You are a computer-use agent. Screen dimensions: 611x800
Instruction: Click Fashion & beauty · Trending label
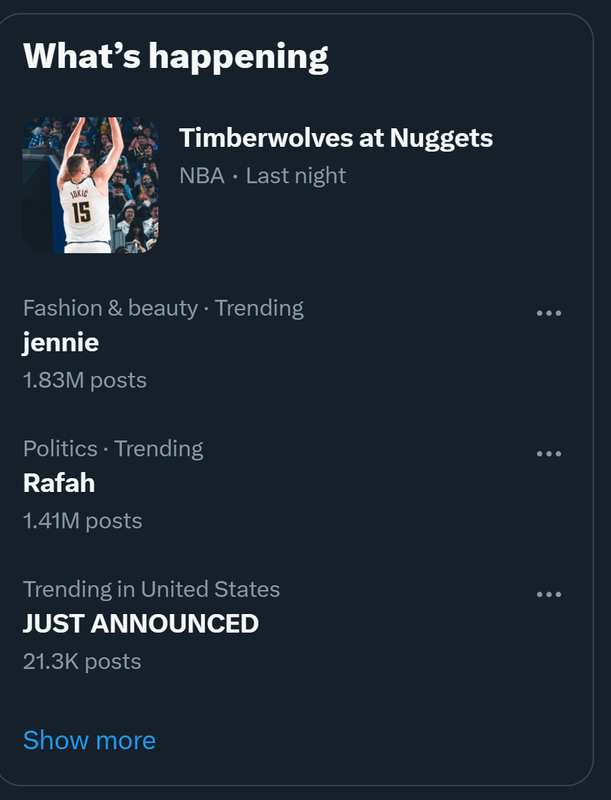pyautogui.click(x=163, y=308)
